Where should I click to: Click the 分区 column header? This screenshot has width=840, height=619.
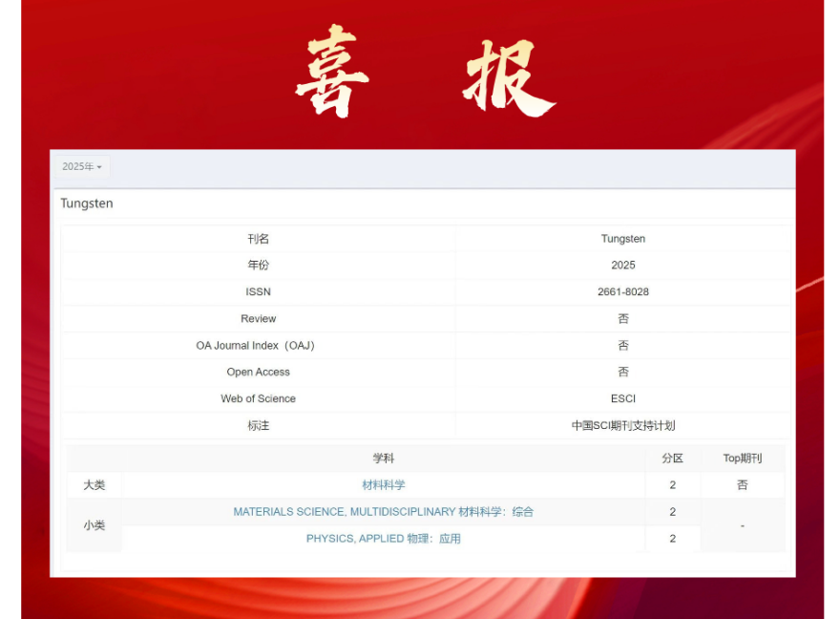click(x=672, y=459)
